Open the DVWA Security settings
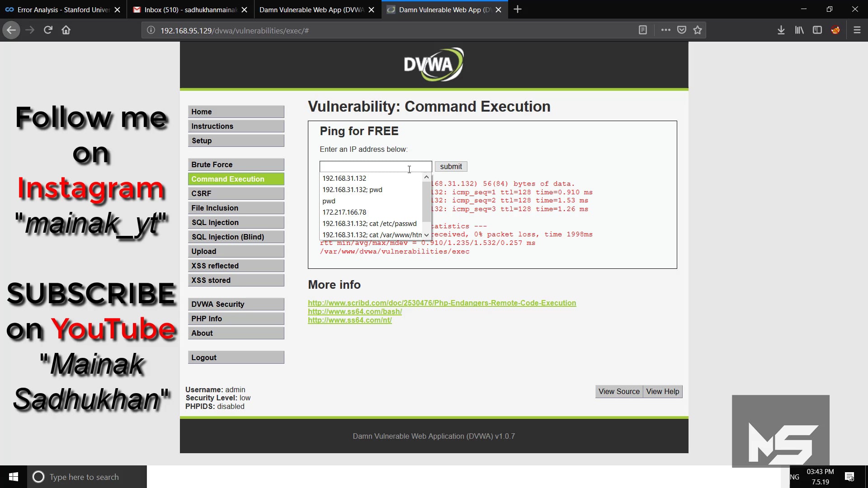This screenshot has width=868, height=488. pos(236,304)
